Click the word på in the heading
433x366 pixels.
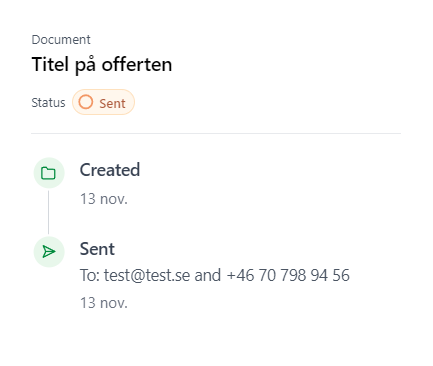(x=85, y=65)
